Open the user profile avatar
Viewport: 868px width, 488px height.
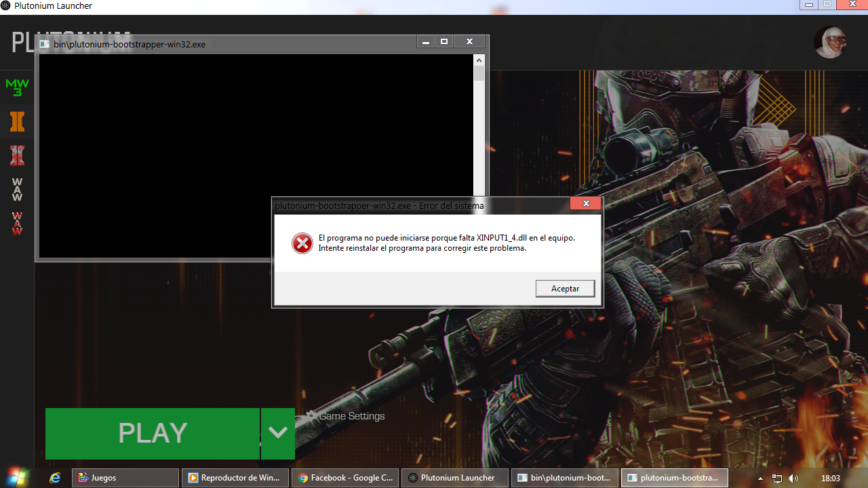click(x=830, y=42)
